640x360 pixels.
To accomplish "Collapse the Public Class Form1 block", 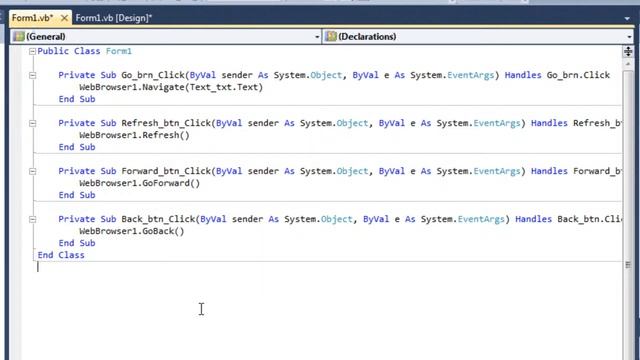I will pyautogui.click(x=32, y=51).
